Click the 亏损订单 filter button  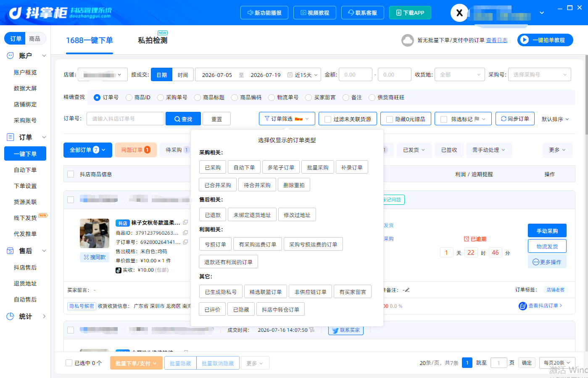(x=215, y=244)
